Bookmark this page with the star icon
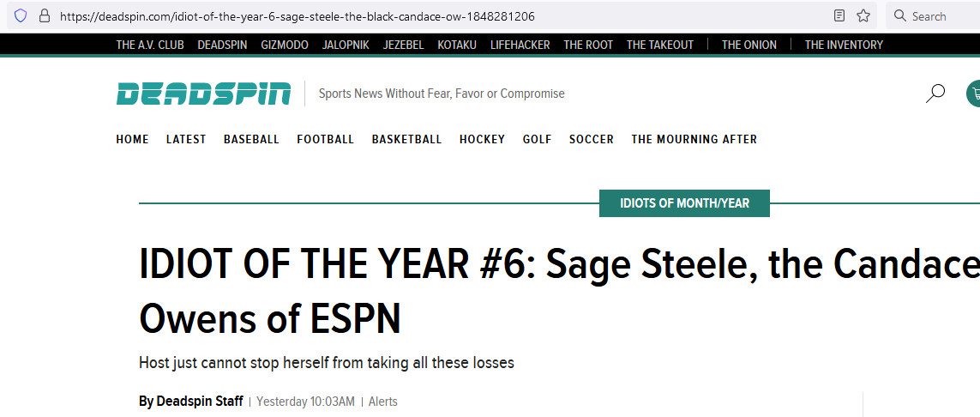 click(863, 15)
